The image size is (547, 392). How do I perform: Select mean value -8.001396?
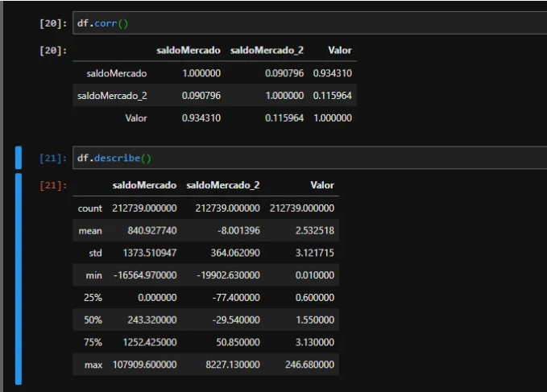coord(239,231)
